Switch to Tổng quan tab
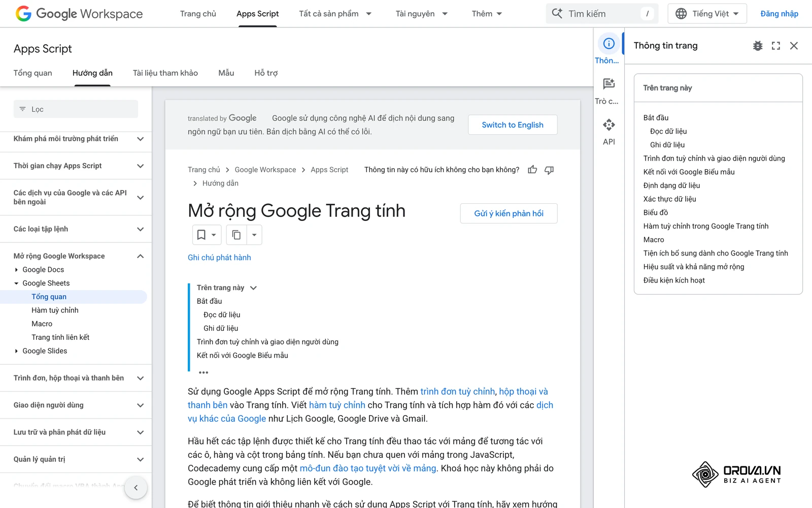 [x=33, y=73]
